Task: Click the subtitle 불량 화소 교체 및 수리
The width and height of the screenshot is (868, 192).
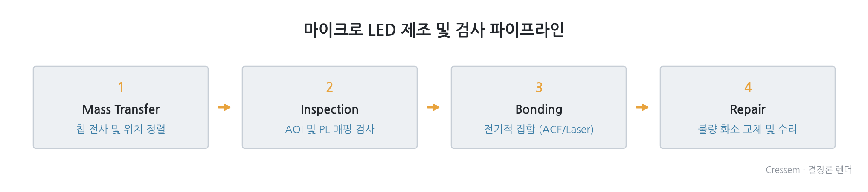Action: coord(748,129)
